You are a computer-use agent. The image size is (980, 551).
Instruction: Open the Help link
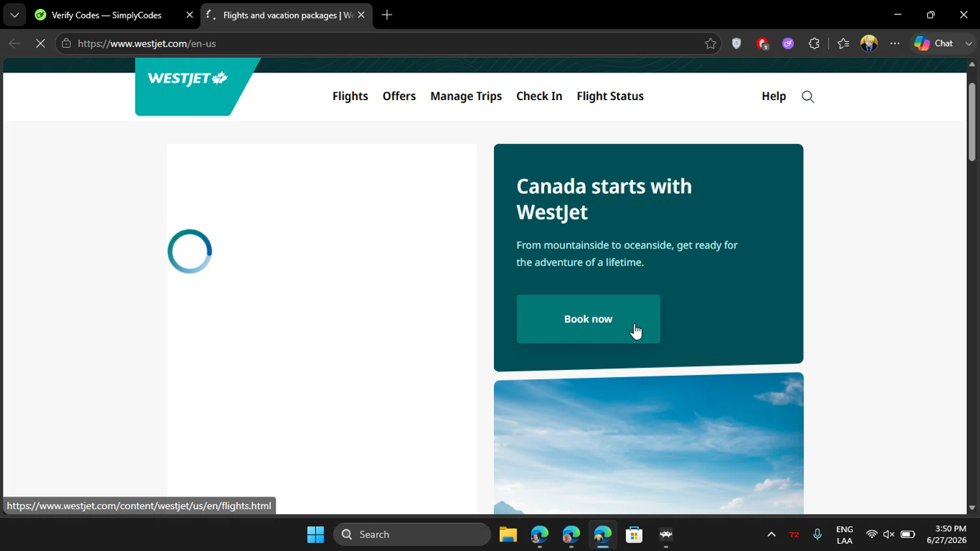click(774, 96)
